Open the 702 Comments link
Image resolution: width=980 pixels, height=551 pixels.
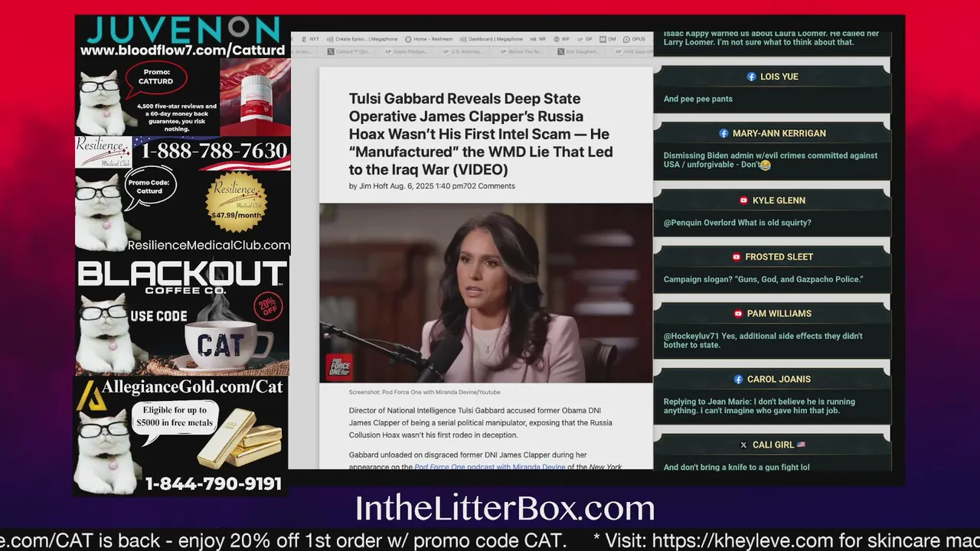coord(489,186)
